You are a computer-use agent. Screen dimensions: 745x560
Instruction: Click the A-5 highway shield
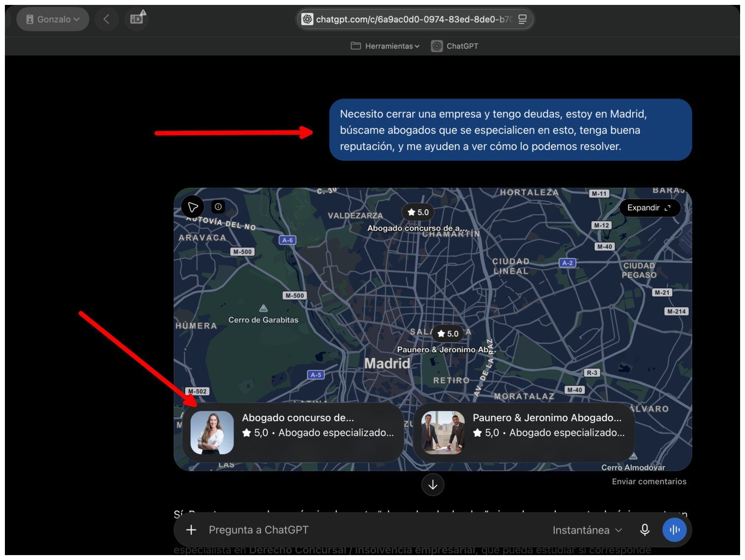coord(316,375)
